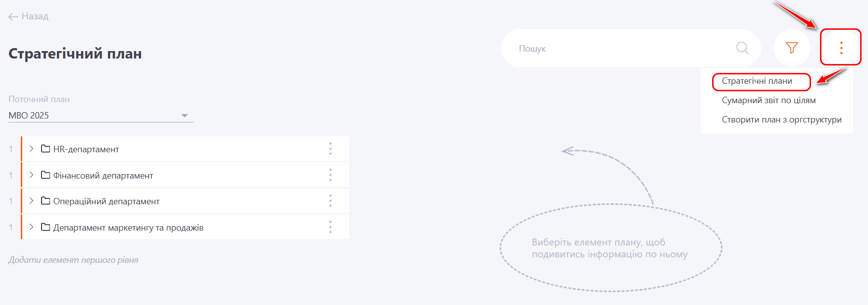This screenshot has width=868, height=305.
Task: Choose Сумарний звіт по цілям
Action: 768,100
